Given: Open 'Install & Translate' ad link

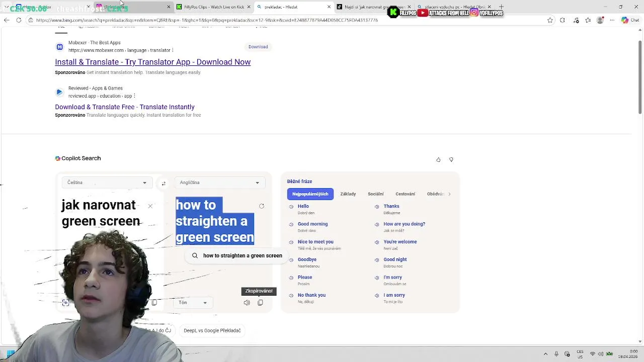Looking at the screenshot, I should [x=152, y=62].
